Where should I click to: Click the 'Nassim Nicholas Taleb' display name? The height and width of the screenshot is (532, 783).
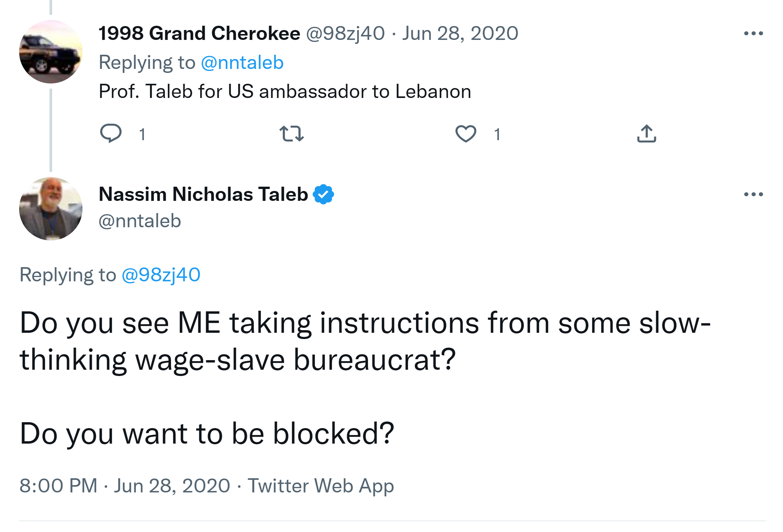203,194
